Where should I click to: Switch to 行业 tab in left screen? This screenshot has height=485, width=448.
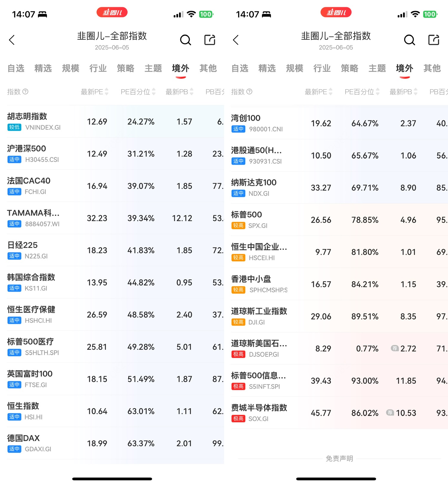[98, 68]
